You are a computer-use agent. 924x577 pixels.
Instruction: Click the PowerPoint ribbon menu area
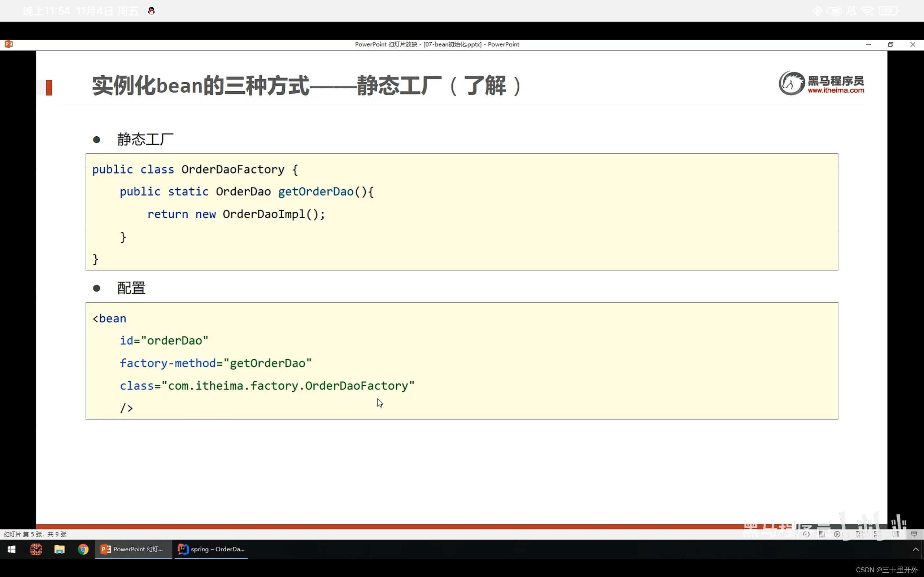462,44
